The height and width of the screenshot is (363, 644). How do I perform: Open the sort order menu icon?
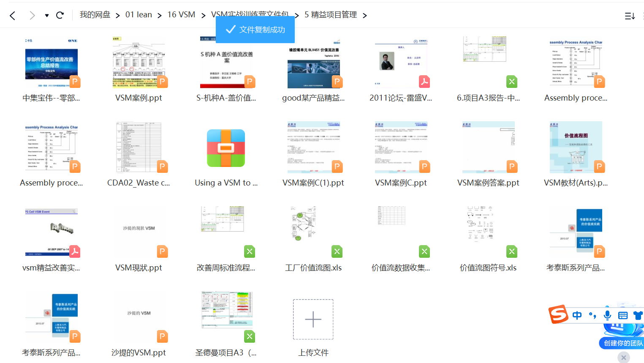630,16
